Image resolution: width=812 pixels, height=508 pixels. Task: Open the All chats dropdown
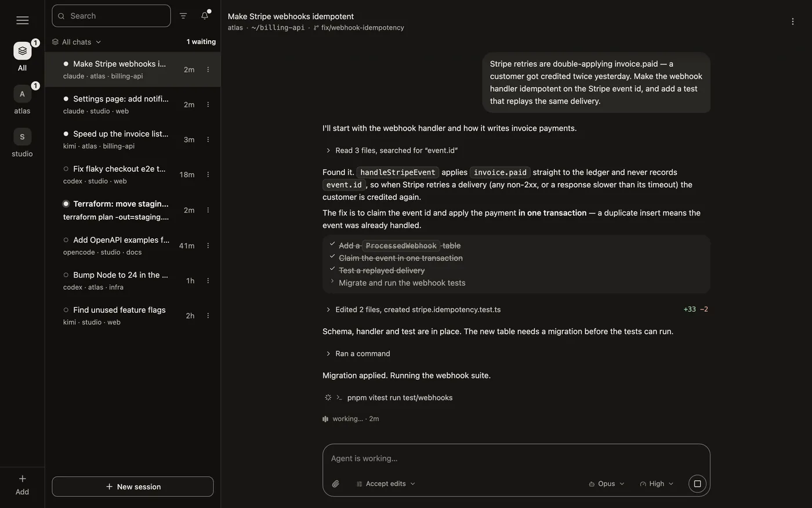pyautogui.click(x=77, y=42)
